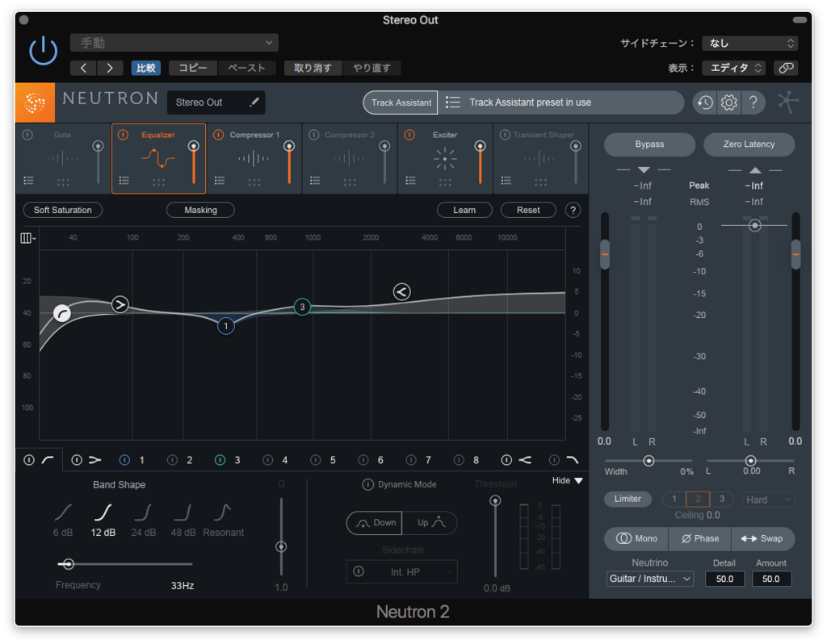The image size is (827, 644).
Task: Select EQ band 6 tab
Action: click(x=380, y=460)
